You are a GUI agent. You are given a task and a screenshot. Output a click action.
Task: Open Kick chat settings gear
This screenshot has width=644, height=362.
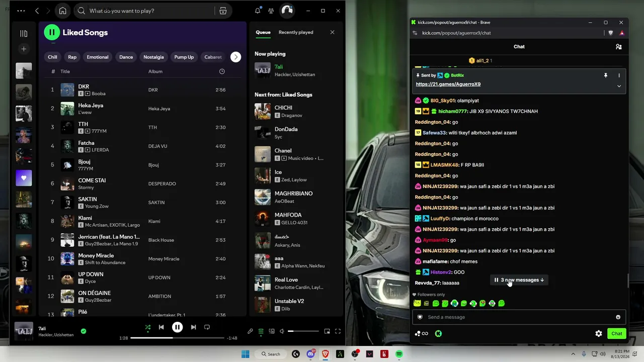599,333
